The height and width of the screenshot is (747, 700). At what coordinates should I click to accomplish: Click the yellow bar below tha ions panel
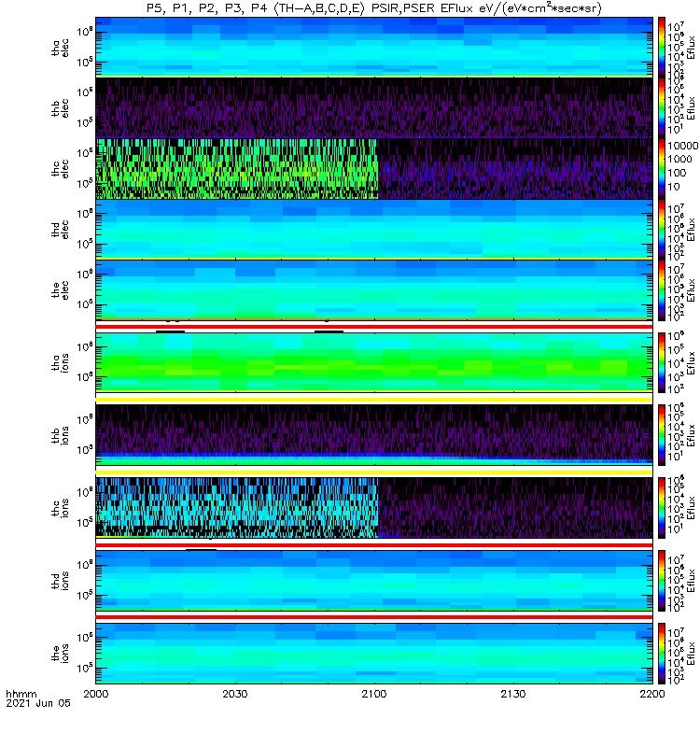point(374,400)
